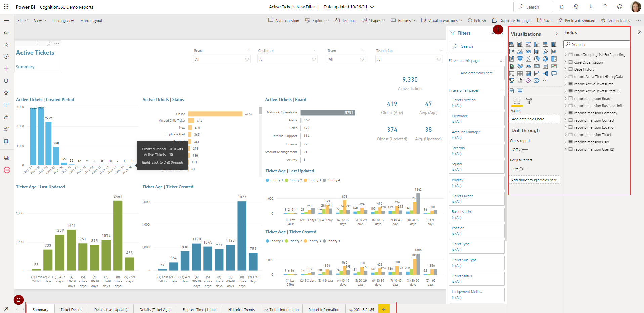Select the decomposition tree visual
The height and width of the screenshot is (313, 644).
click(x=545, y=73)
